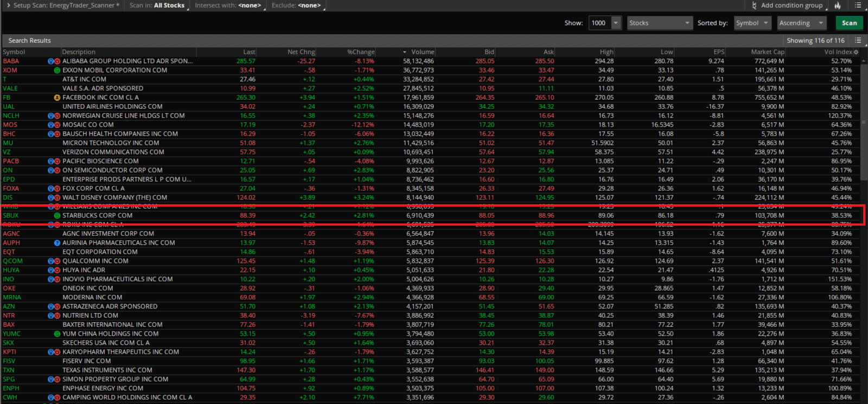Click the blue lightbulb icon in BHC row

click(51, 134)
